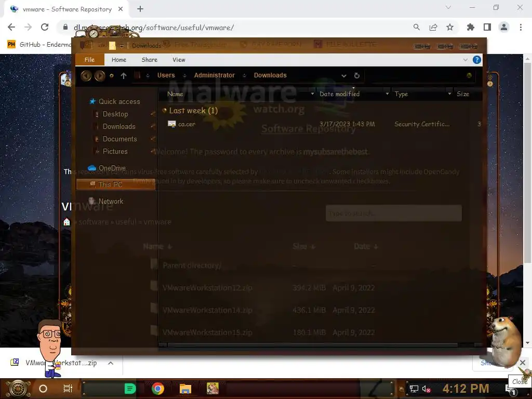Open Explorer help question mark icon

pos(477,60)
